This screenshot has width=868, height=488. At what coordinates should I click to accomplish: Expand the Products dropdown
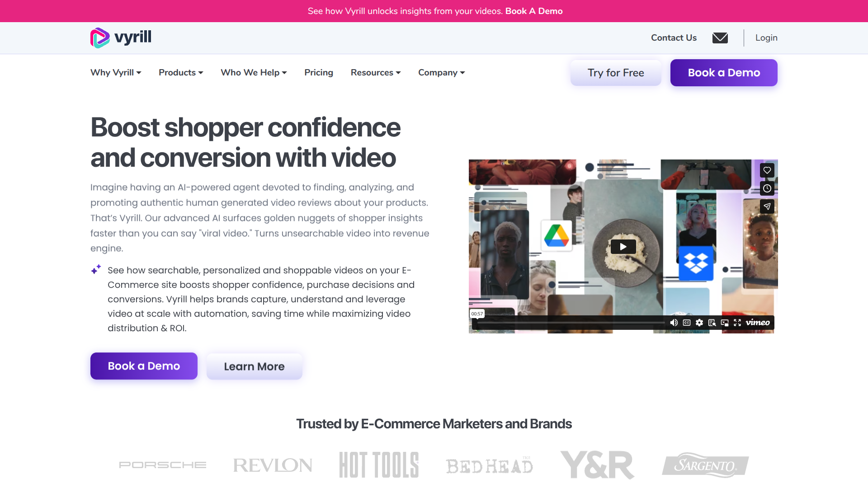tap(181, 72)
